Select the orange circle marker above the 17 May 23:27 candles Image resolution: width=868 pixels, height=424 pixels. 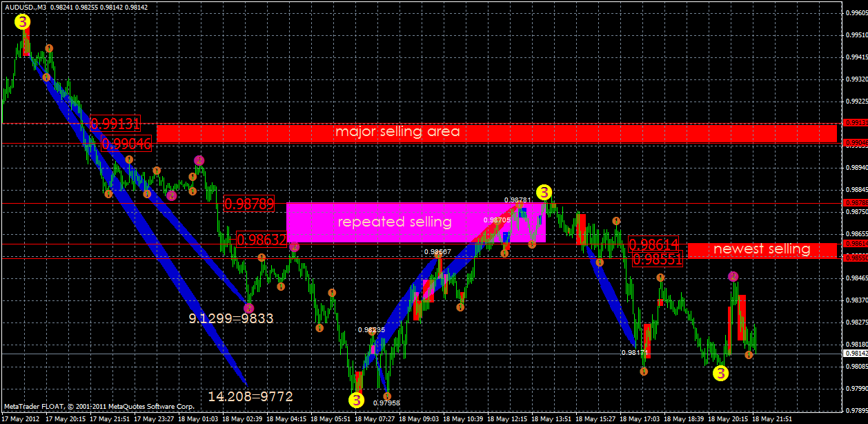157,171
